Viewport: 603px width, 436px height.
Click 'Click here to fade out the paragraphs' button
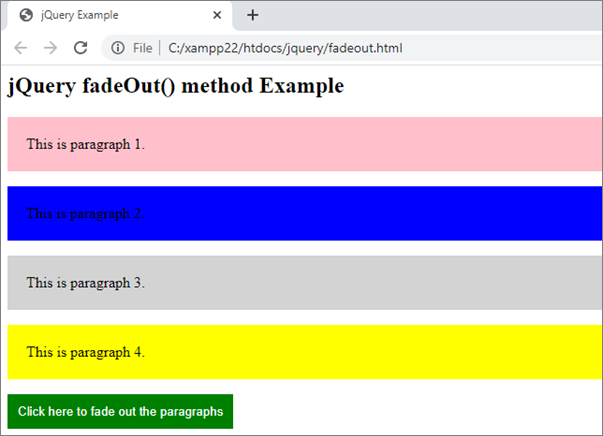coord(120,411)
